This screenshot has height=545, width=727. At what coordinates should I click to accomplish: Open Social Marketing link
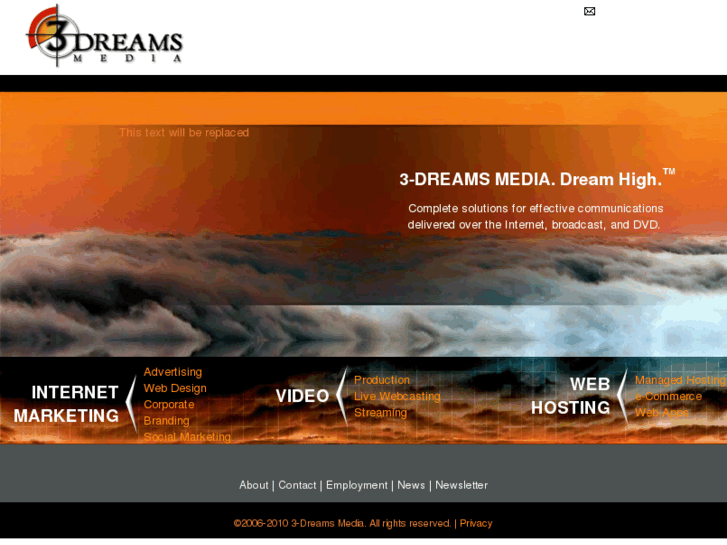(187, 437)
